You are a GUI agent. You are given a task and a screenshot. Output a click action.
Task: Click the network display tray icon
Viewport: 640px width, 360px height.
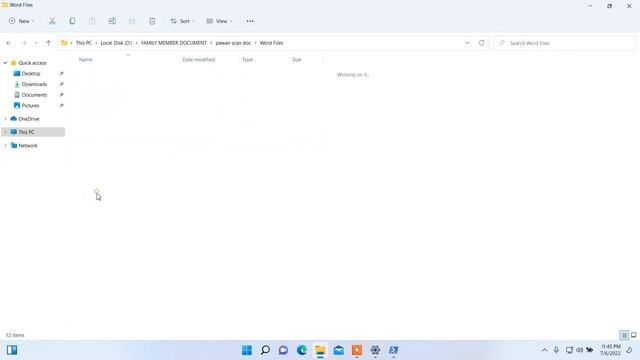[569, 350]
